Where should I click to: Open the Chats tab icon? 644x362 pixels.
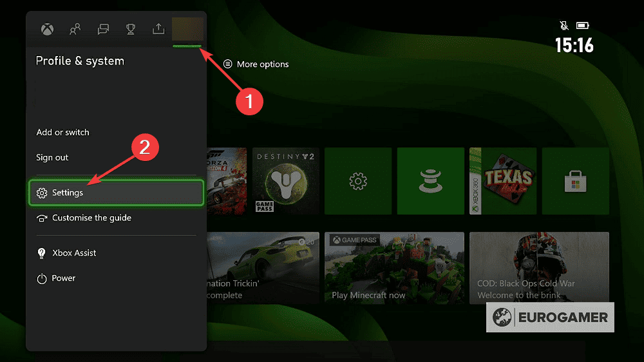click(x=103, y=29)
